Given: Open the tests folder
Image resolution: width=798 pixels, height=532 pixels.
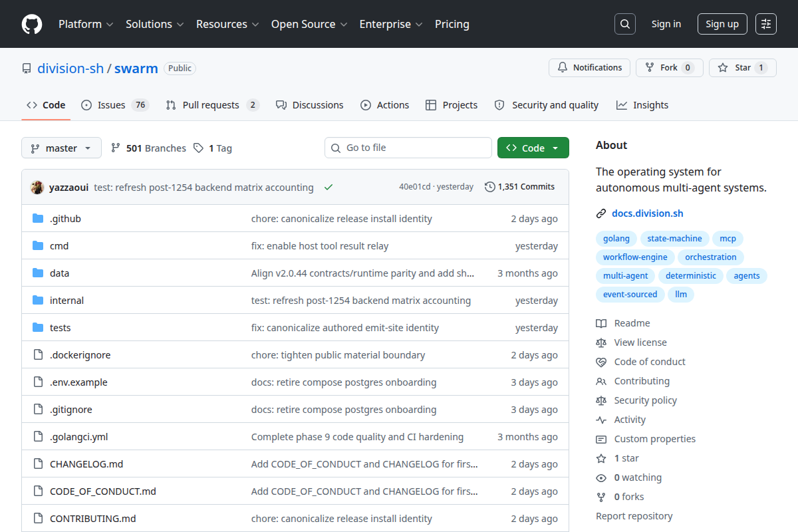Looking at the screenshot, I should [60, 328].
